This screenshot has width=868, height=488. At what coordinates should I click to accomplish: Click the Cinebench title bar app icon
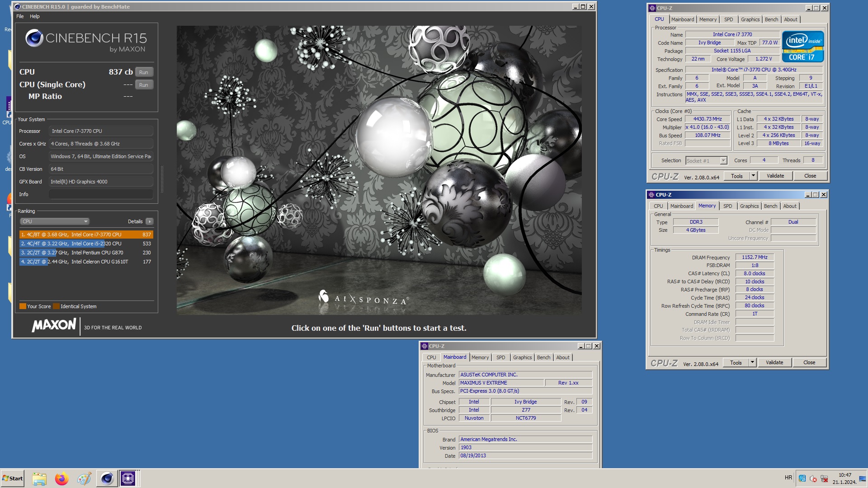[x=18, y=7]
